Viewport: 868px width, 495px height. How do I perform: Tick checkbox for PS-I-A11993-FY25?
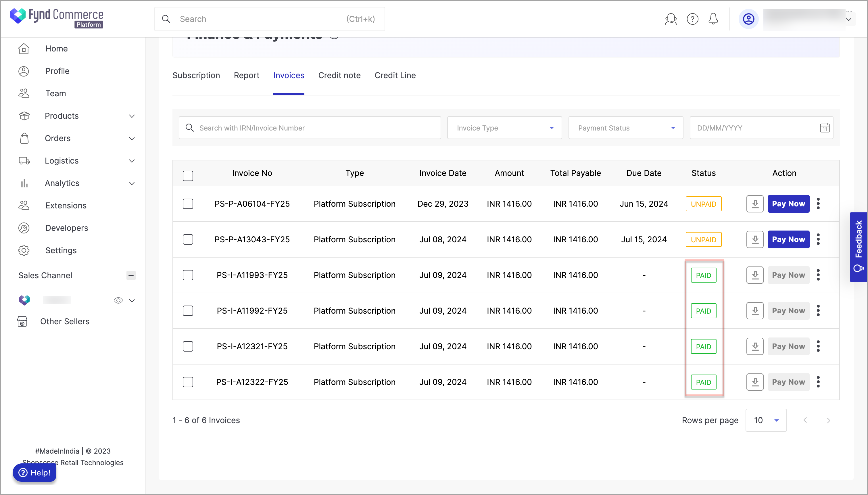pos(188,275)
